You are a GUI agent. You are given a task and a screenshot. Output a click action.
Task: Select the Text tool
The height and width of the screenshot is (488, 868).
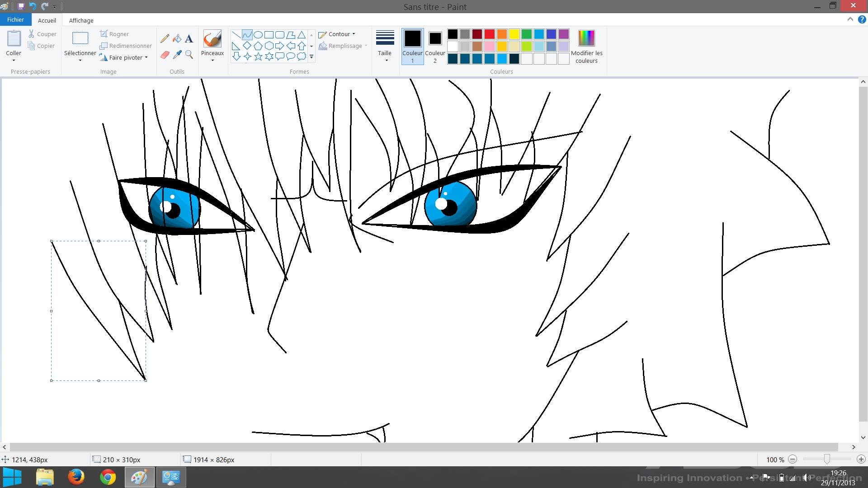(189, 39)
